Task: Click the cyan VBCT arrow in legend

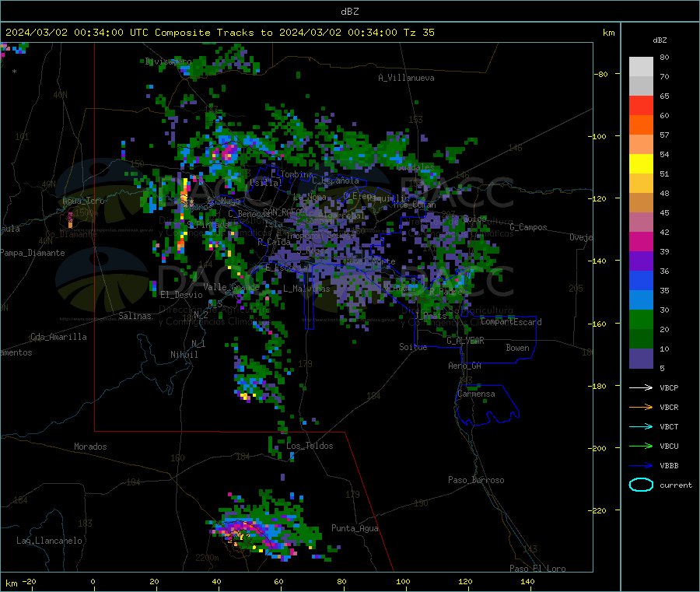Action: (x=641, y=427)
